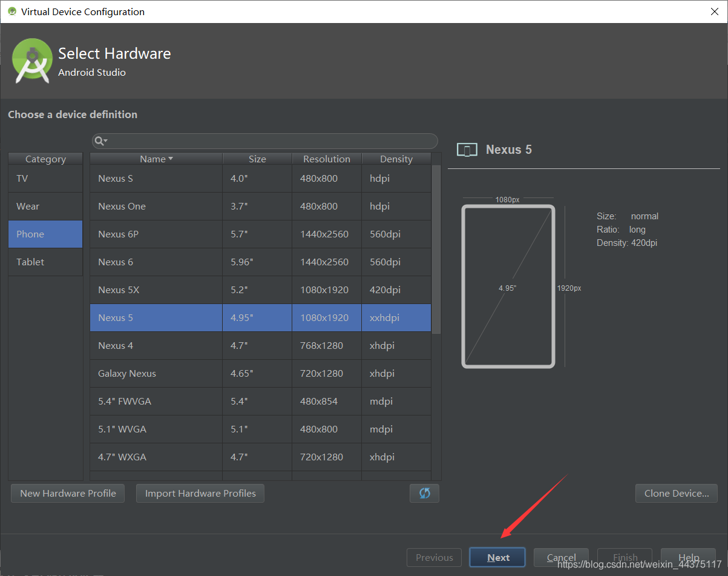Sort by Size column header
The height and width of the screenshot is (576, 728).
[x=257, y=159]
